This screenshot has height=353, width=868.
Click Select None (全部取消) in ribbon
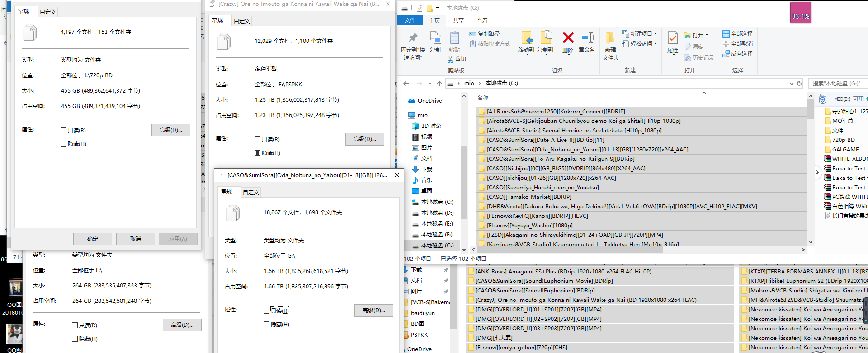(737, 44)
